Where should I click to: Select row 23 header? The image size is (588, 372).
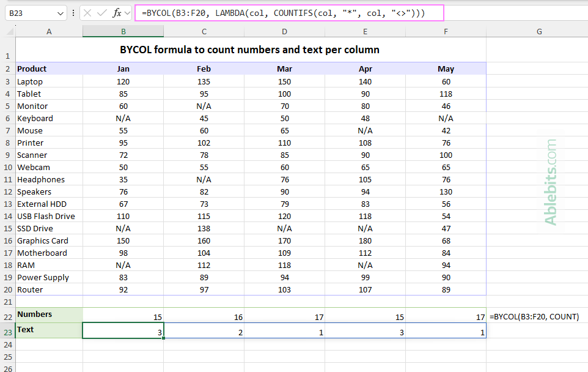8,329
